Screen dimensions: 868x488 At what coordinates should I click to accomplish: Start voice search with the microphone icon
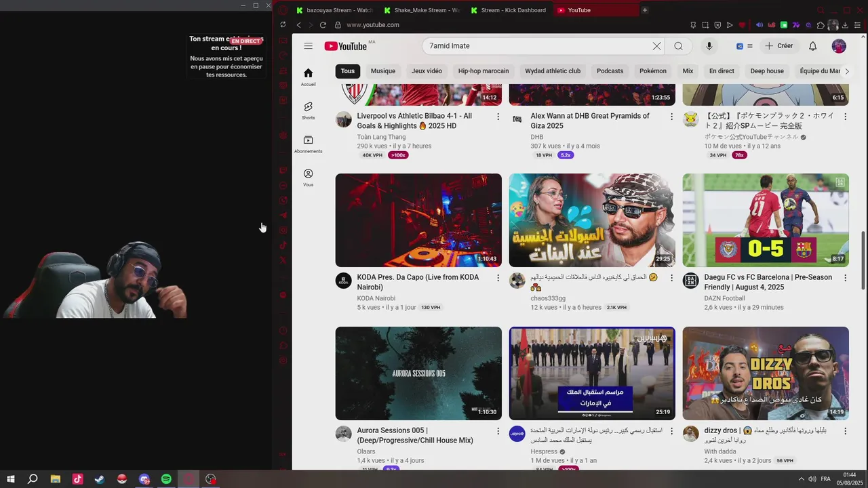[709, 46]
